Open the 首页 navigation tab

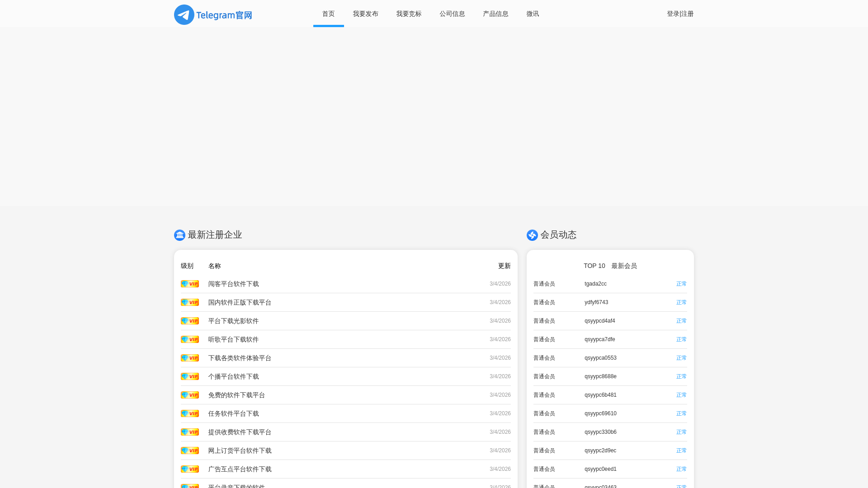coord(329,14)
